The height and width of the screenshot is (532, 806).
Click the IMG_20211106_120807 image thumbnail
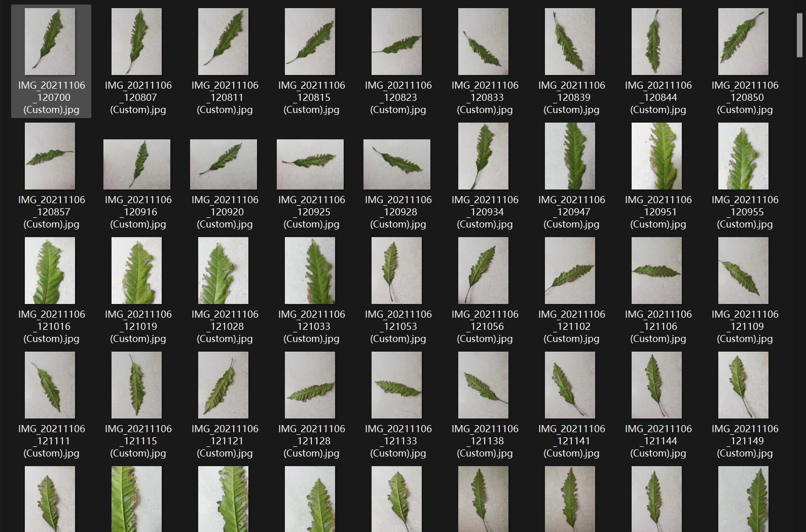(137, 42)
